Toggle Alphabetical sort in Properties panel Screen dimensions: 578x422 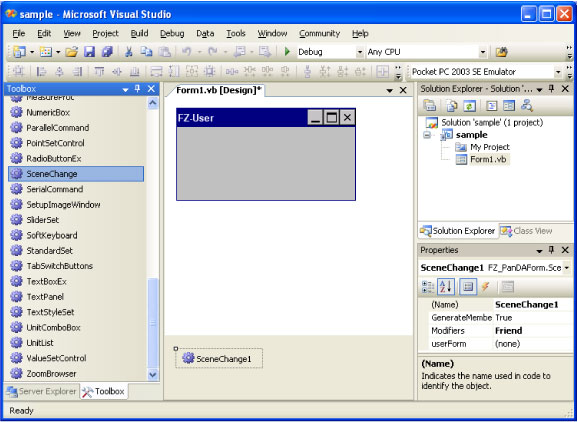click(446, 287)
